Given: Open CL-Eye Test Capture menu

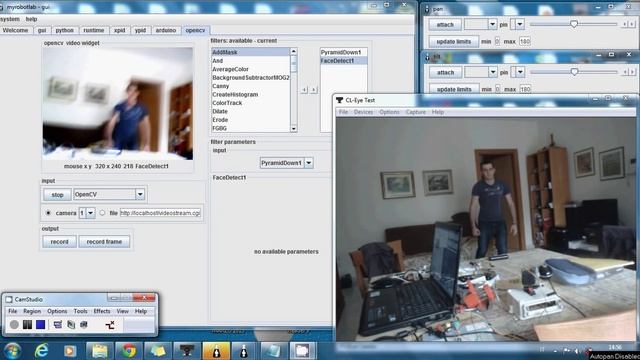Looking at the screenshot, I should coord(416,112).
